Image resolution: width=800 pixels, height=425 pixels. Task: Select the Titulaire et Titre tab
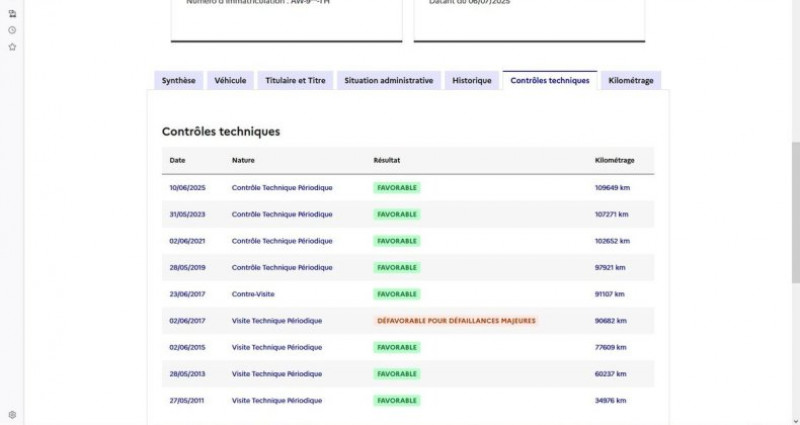click(x=295, y=80)
